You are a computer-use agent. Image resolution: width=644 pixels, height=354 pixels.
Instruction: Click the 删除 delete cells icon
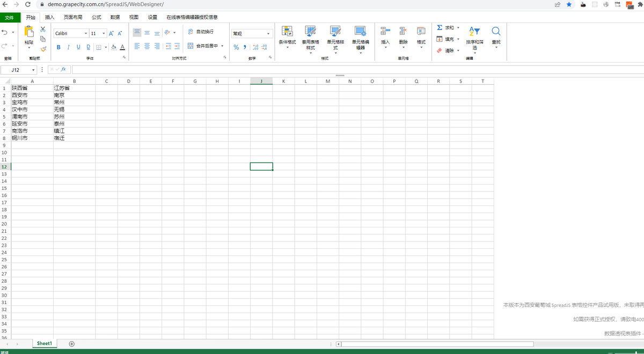coord(403,31)
